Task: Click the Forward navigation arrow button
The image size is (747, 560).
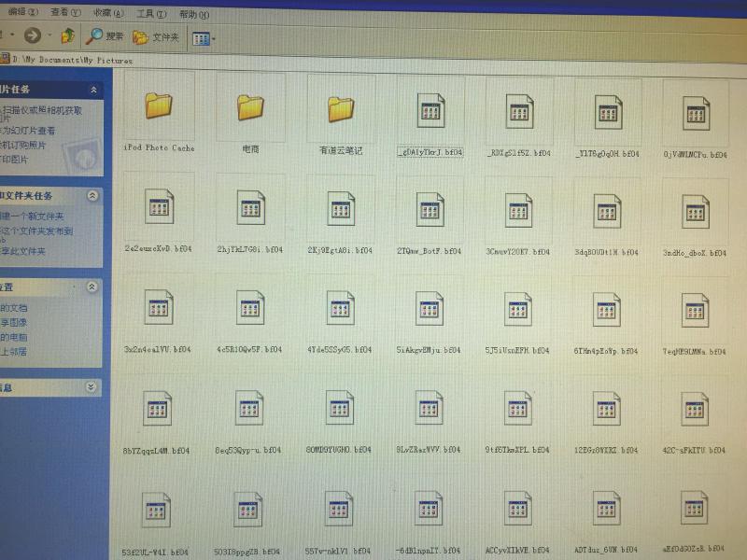Action: (34, 36)
